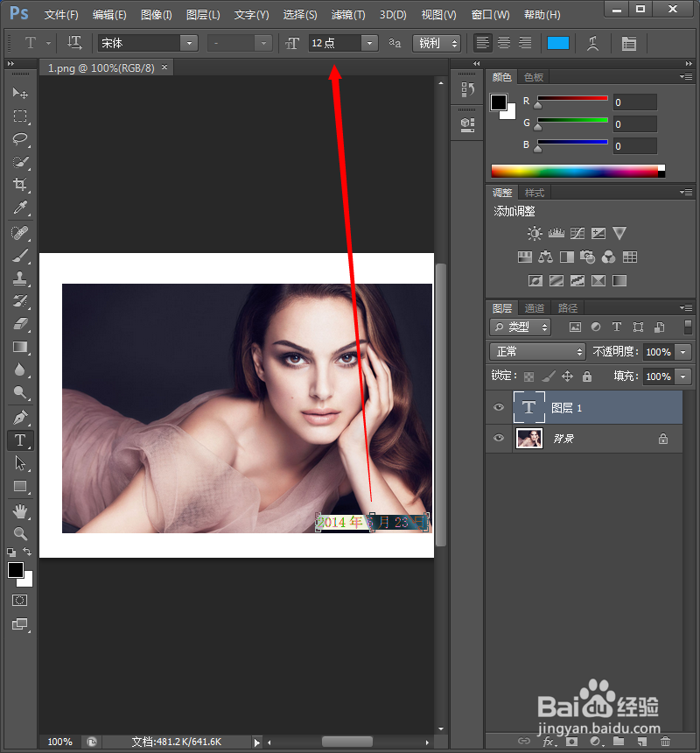This screenshot has height=753, width=700.
Task: Open the Create Warped Text dialog
Action: pos(593,44)
